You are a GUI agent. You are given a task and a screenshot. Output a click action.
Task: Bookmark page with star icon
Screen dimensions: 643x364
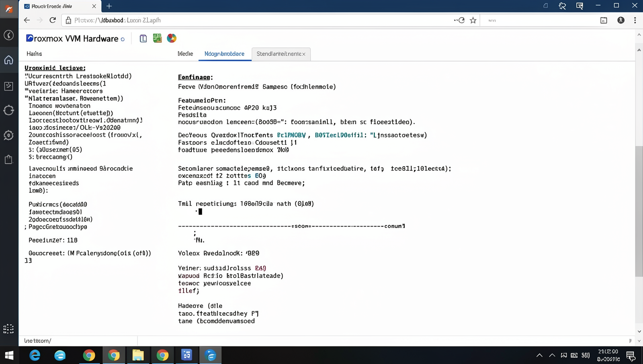point(473,20)
